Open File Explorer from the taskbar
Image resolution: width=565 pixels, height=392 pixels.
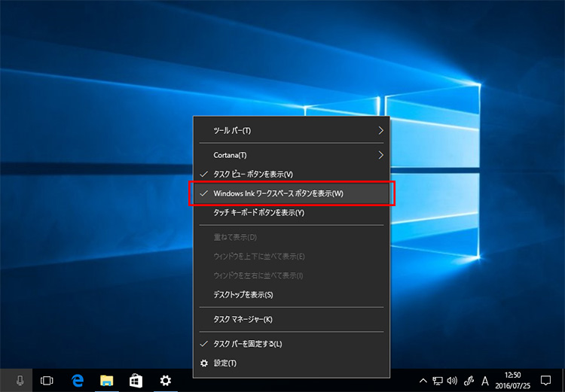[x=105, y=381]
